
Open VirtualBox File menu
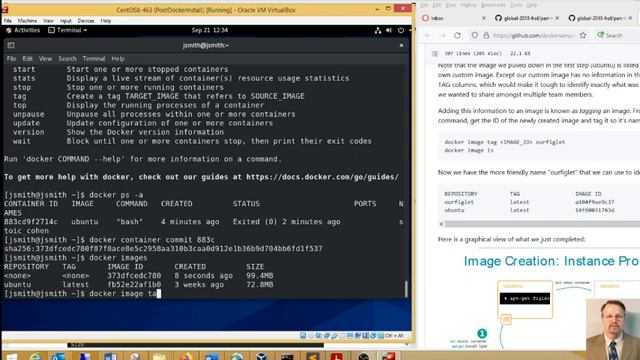point(8,21)
